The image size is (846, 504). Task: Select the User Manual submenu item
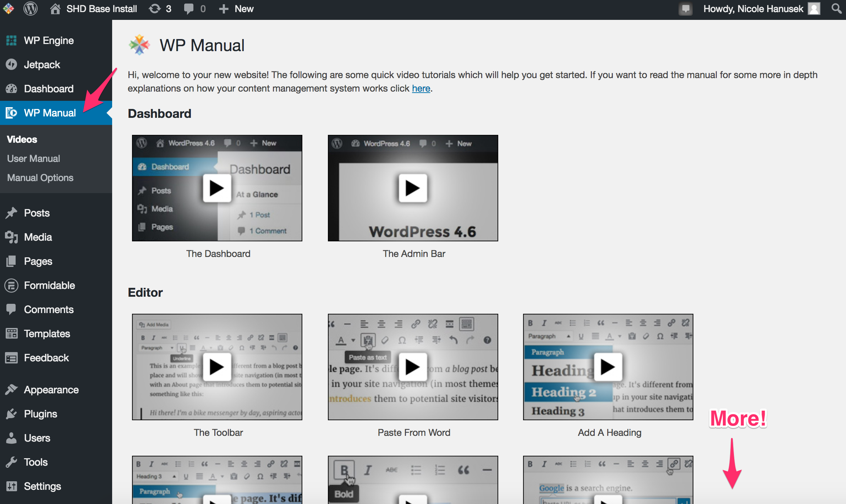click(x=33, y=159)
